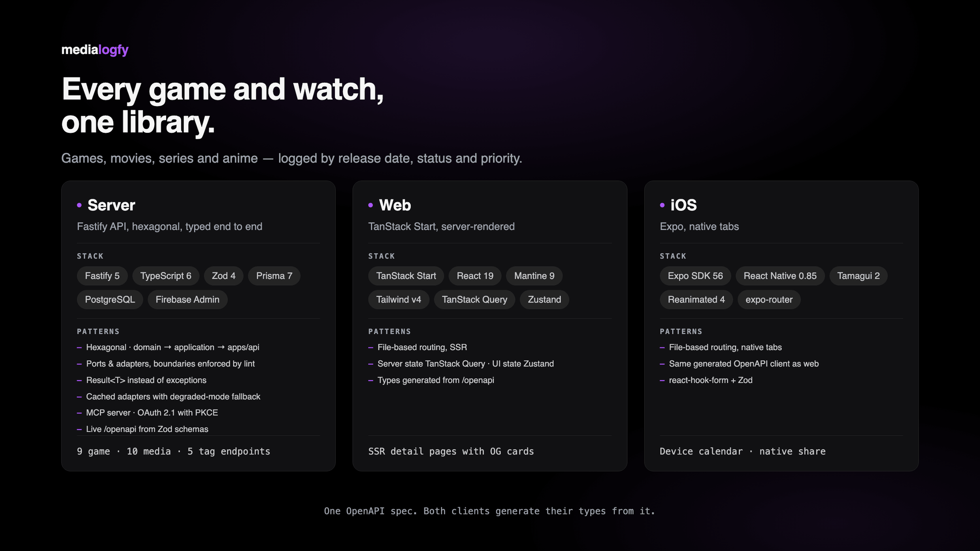Select "File-based routing, native tabs"
Screen dimensions: 980x551
click(725, 347)
